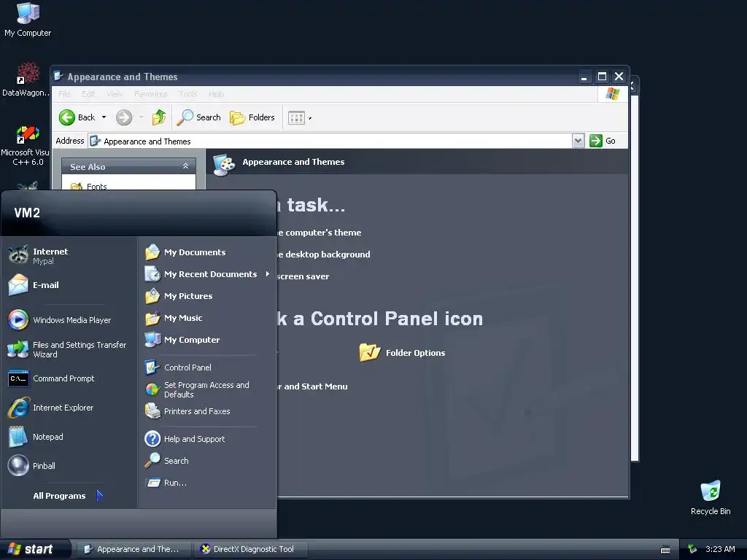747x560 pixels.
Task: Click the VM2 user name header
Action: click(x=27, y=212)
